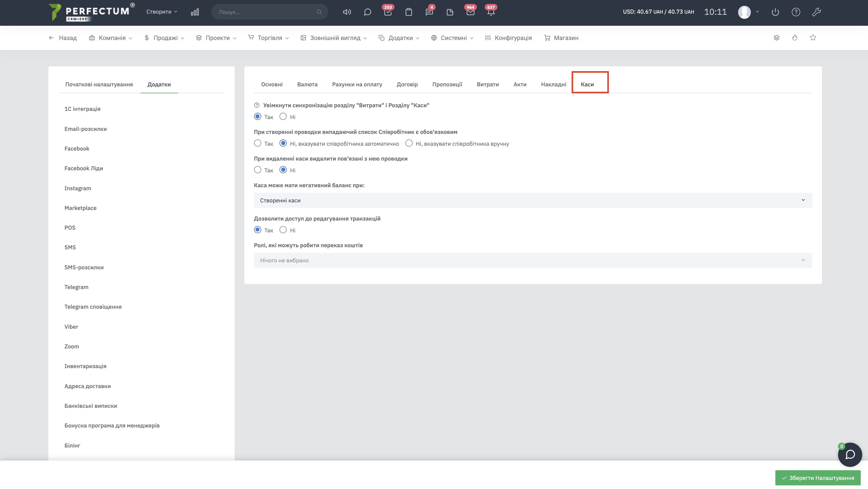Select Ні for Витрати-Каси synchronization
Screen dimensions: 868x489
[283, 117]
